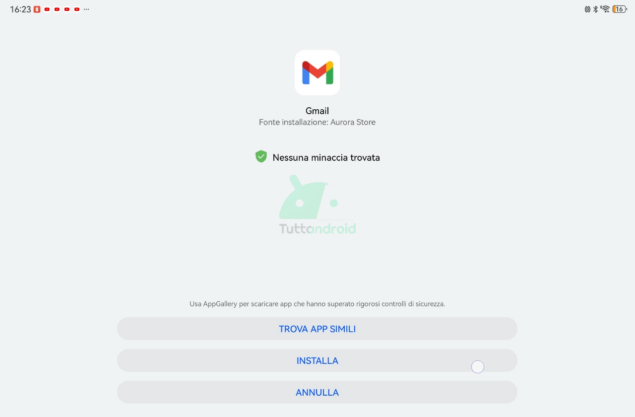Click the Gmail app name label
Screen dimensions: 635x417
point(317,111)
